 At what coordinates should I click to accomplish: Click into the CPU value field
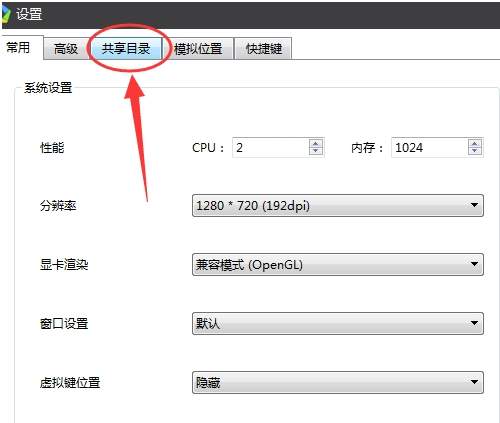271,147
